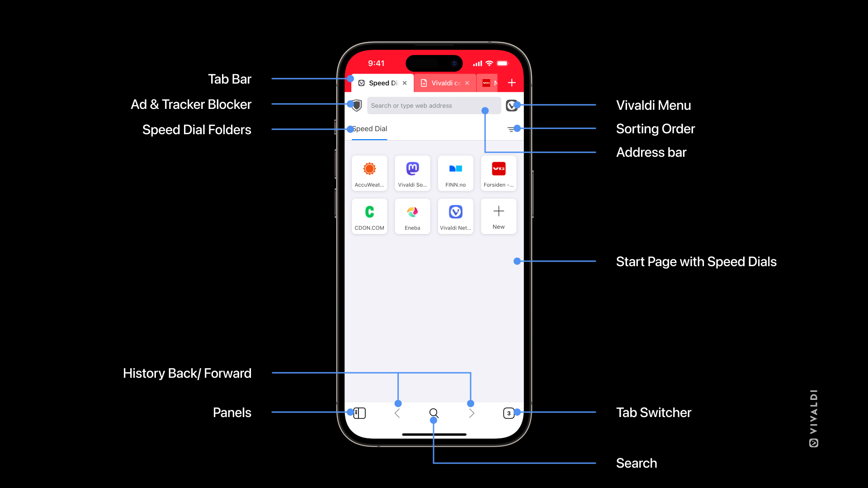This screenshot has width=868, height=488.
Task: Tap the address bar search field
Action: click(434, 105)
